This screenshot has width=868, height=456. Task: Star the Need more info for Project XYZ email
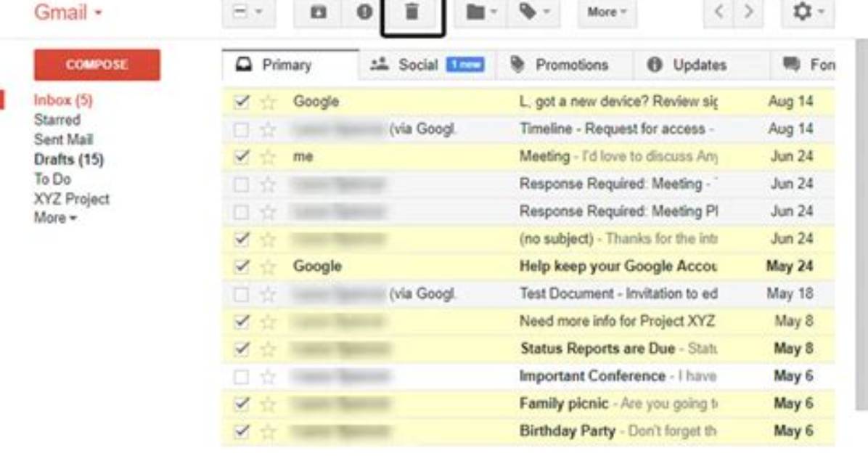(x=269, y=322)
